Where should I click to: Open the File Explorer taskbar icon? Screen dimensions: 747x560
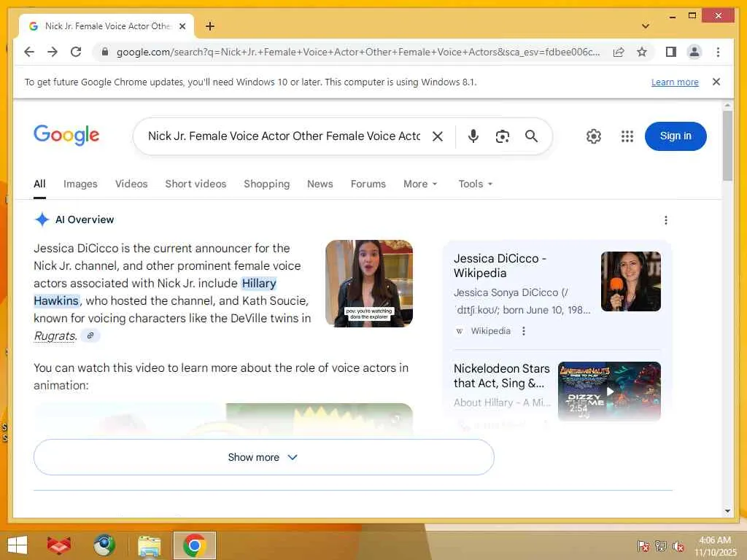150,545
